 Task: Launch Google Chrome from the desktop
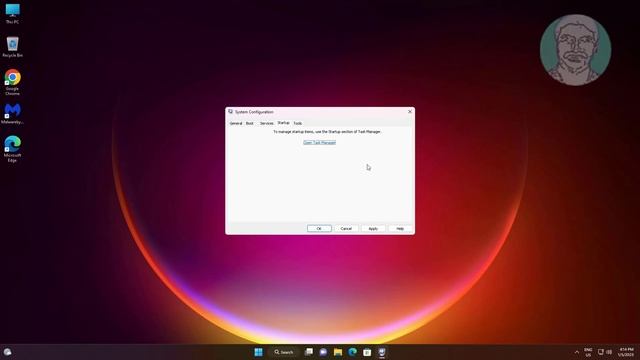pos(12,82)
